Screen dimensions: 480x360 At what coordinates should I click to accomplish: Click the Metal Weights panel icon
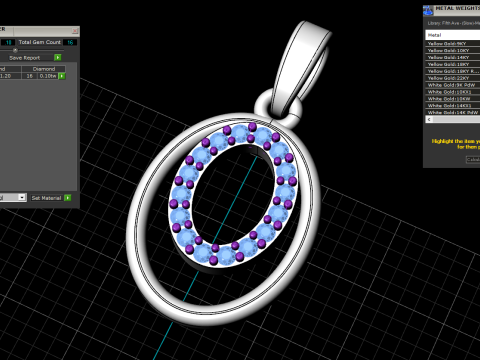tap(428, 10)
